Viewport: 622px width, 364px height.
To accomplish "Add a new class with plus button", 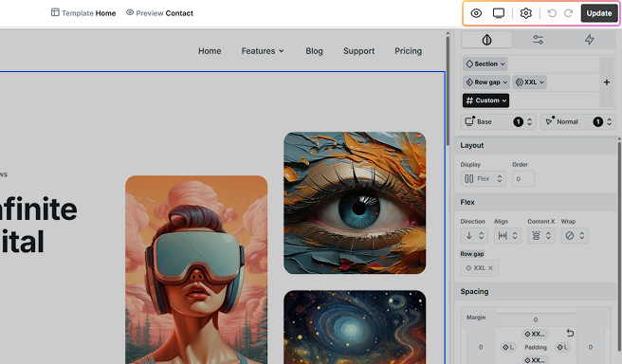I will point(607,82).
